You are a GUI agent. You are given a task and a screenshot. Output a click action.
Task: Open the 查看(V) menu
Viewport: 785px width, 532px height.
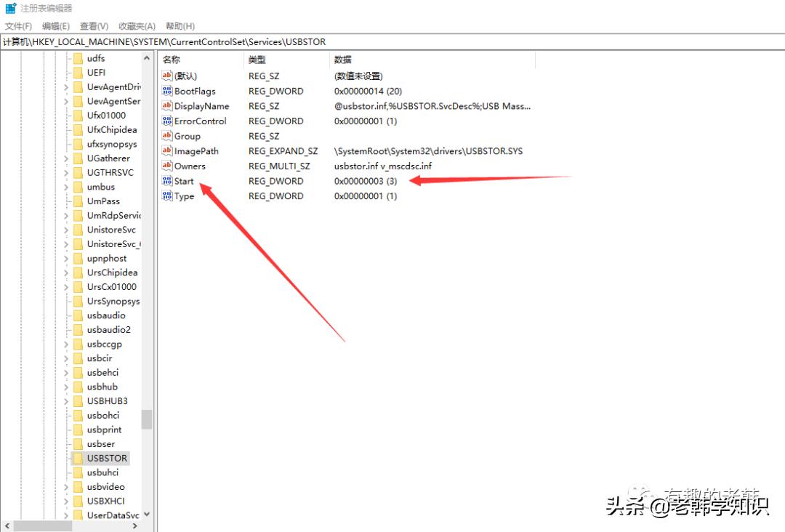94,25
